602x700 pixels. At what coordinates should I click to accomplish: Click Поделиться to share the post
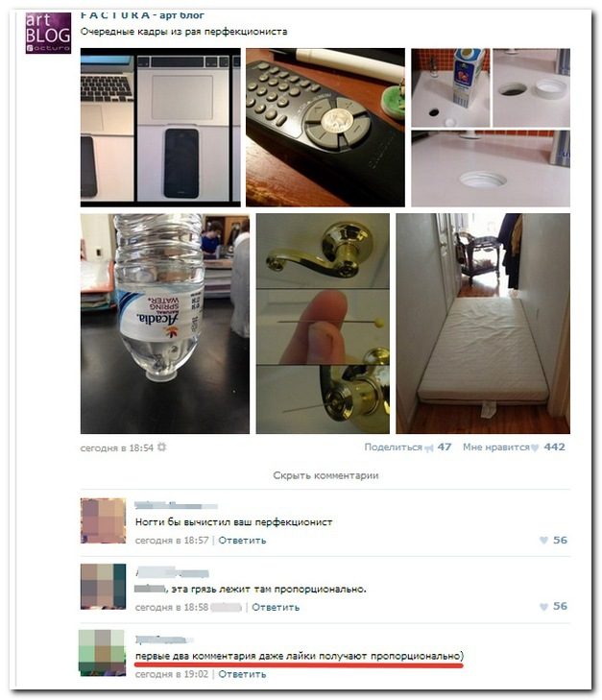(393, 447)
